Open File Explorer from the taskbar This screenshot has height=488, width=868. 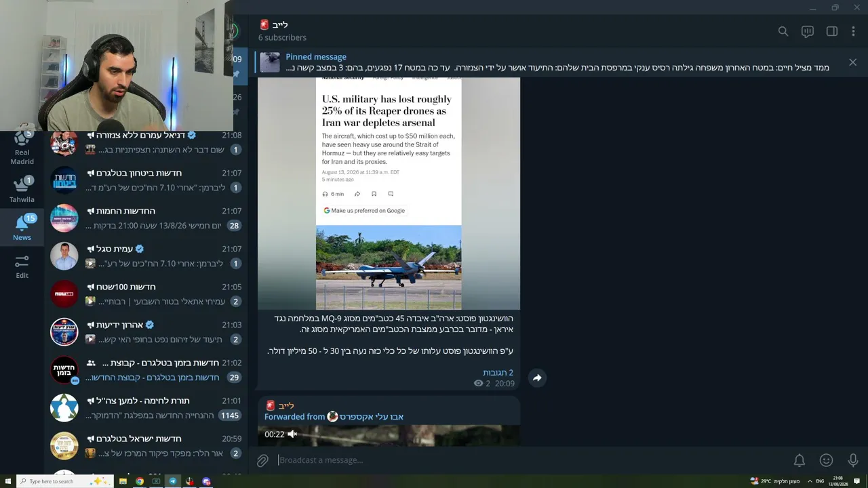[x=123, y=481]
